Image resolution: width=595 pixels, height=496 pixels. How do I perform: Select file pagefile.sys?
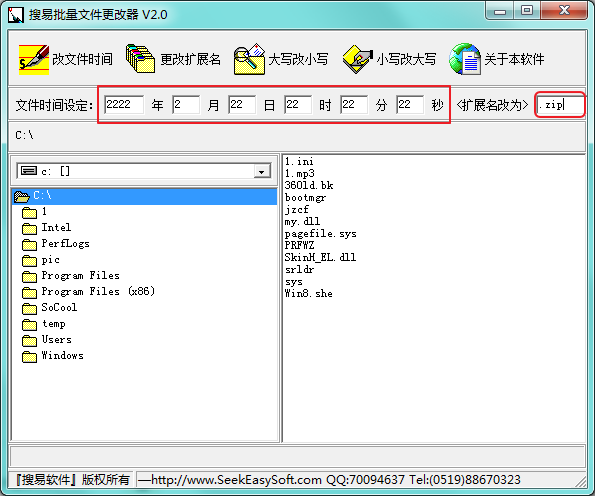[x=321, y=234]
